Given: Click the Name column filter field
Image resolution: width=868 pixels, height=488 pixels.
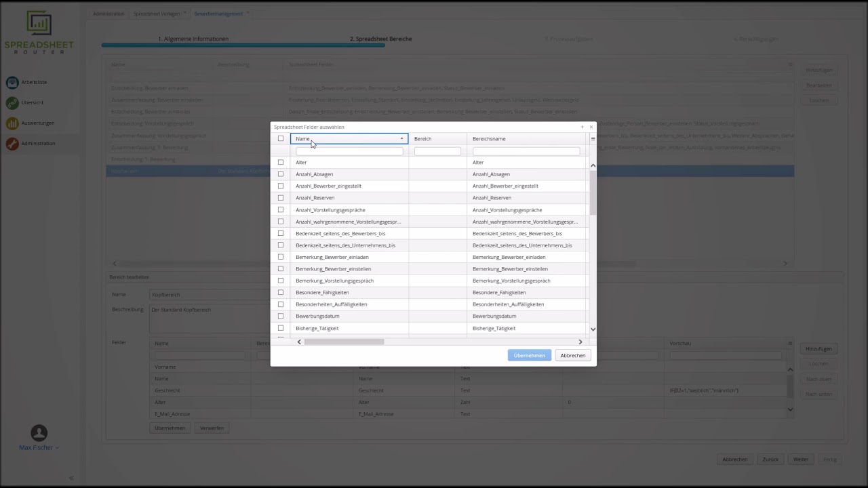Looking at the screenshot, I should [x=349, y=151].
